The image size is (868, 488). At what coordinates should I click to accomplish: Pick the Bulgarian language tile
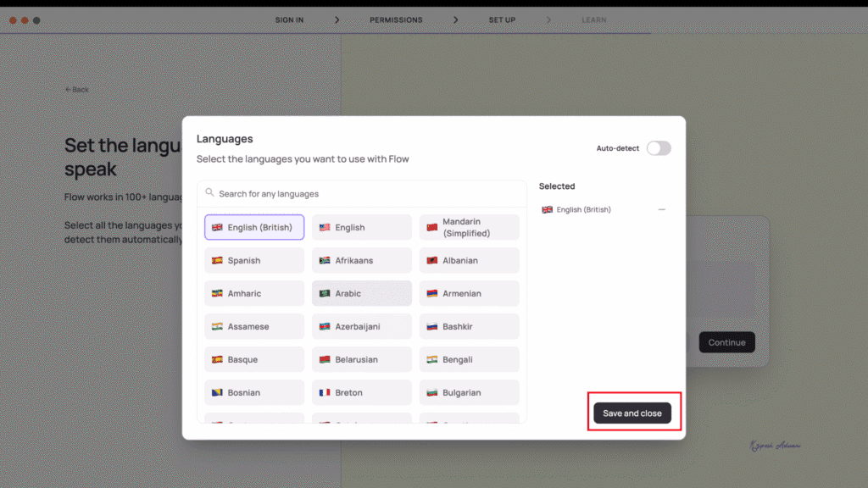[x=469, y=392]
